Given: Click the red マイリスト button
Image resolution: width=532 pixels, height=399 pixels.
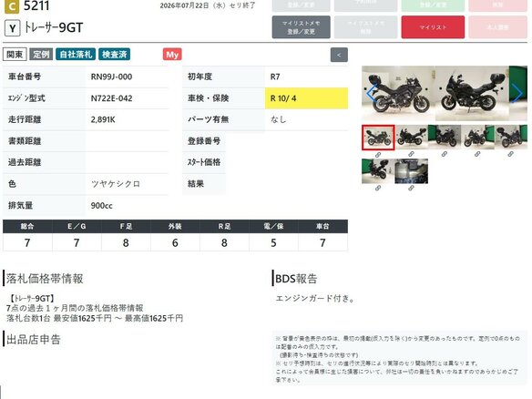Looking at the screenshot, I should (433, 27).
